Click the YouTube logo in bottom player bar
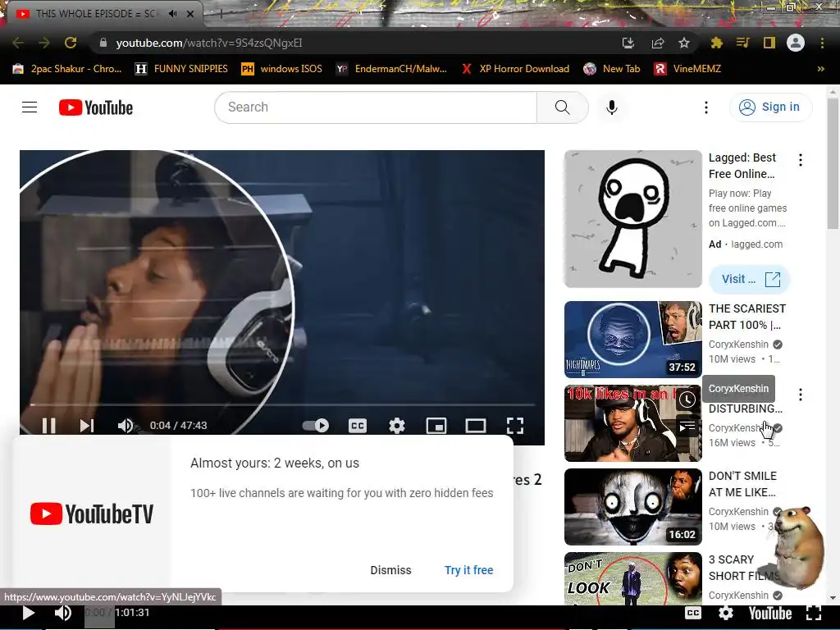Viewport: 840px width, 630px height. [769, 614]
